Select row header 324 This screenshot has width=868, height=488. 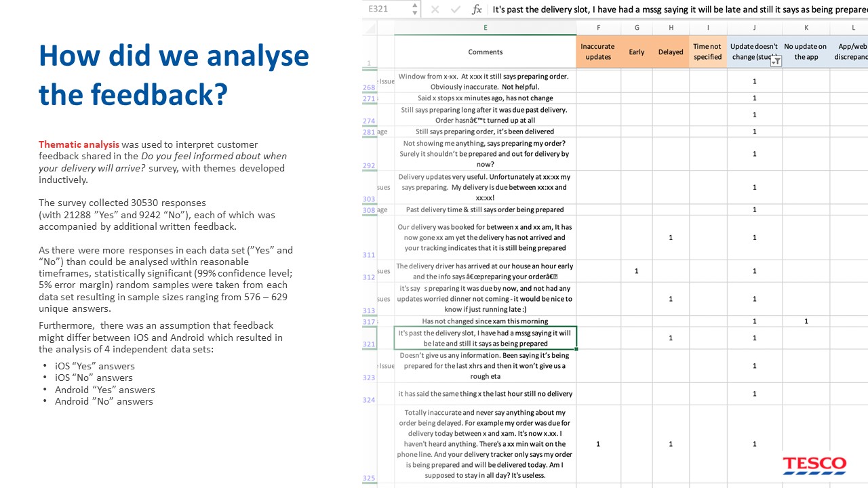pyautogui.click(x=370, y=393)
